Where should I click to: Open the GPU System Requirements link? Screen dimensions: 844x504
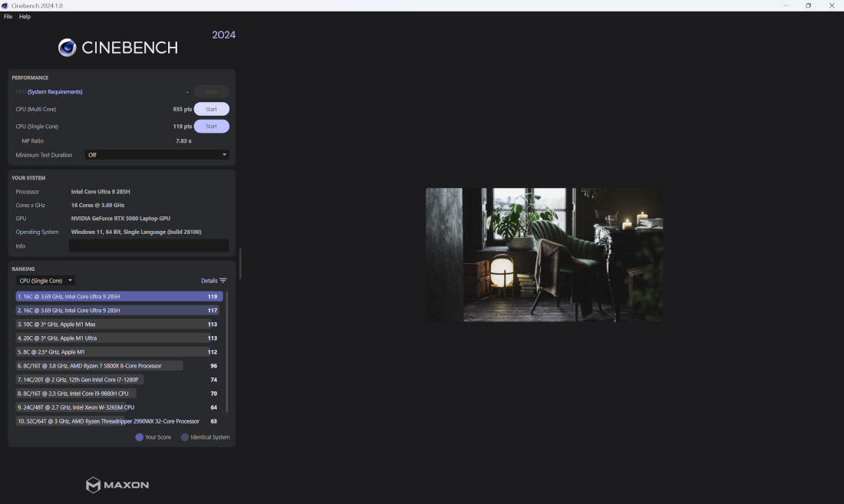click(55, 92)
